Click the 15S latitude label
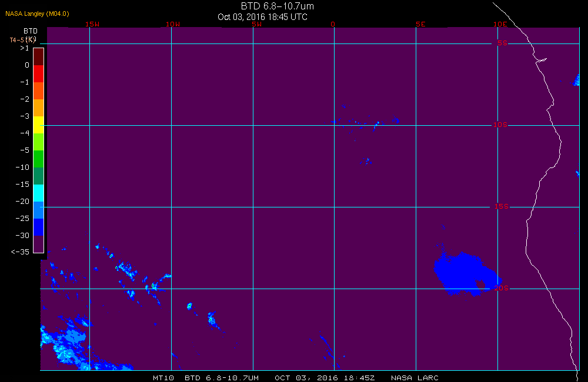The image size is (588, 382). tap(502, 206)
